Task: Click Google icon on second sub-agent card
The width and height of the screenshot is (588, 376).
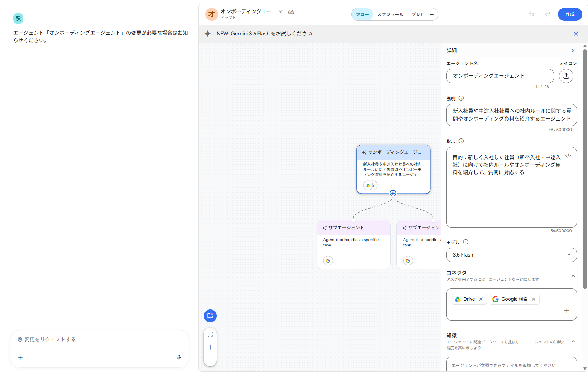Action: [408, 260]
